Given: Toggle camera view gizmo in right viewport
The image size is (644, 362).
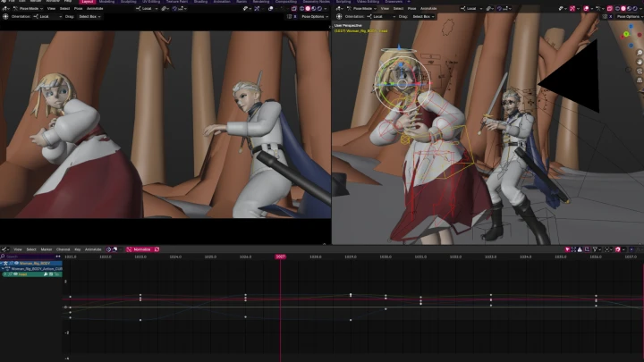Looking at the screenshot, I should coord(640,71).
